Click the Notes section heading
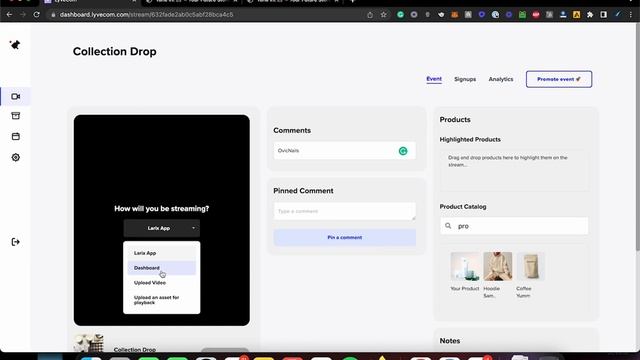Viewport: 640px width, 360px height. click(450, 341)
